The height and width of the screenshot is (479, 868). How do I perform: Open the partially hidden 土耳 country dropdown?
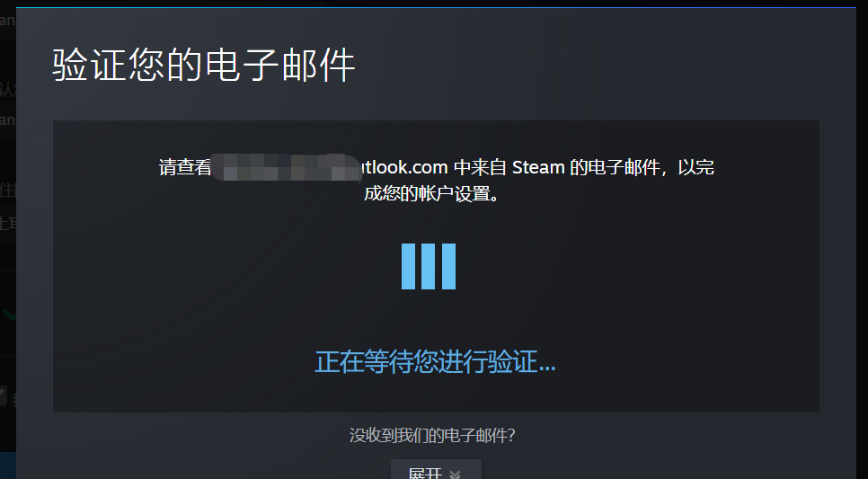pos(8,223)
